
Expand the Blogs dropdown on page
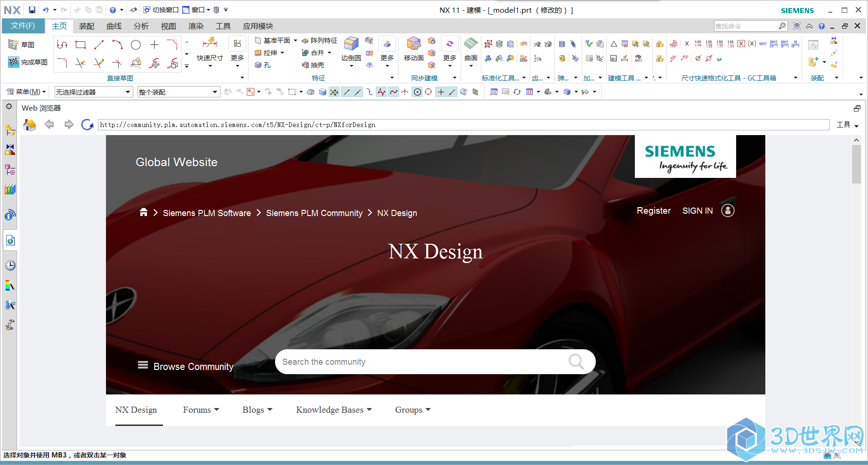click(x=257, y=410)
